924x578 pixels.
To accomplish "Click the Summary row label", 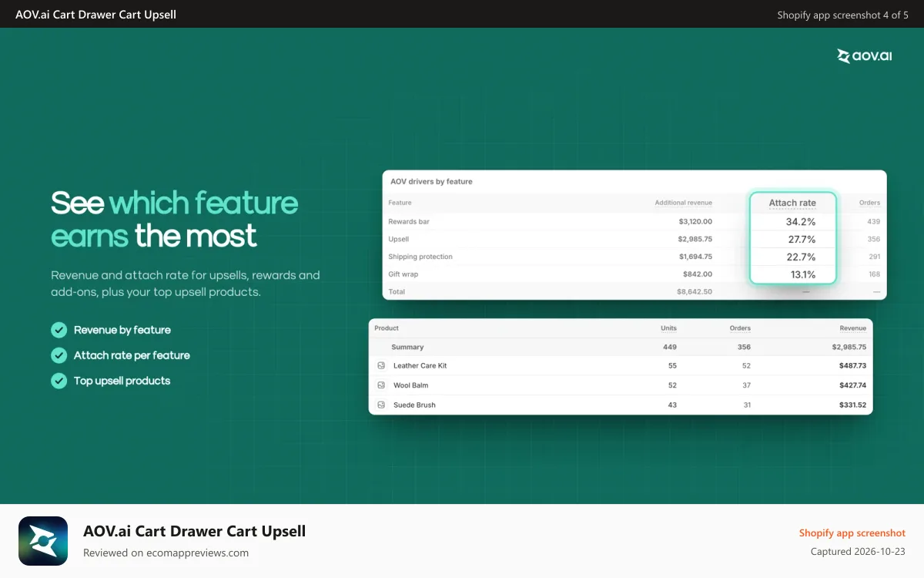I will point(407,347).
